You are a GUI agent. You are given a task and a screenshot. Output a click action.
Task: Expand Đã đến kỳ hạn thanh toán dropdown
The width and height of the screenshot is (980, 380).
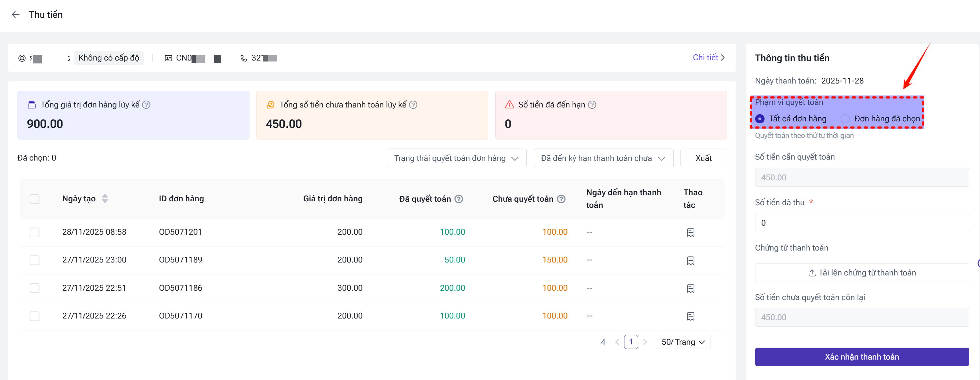[603, 158]
